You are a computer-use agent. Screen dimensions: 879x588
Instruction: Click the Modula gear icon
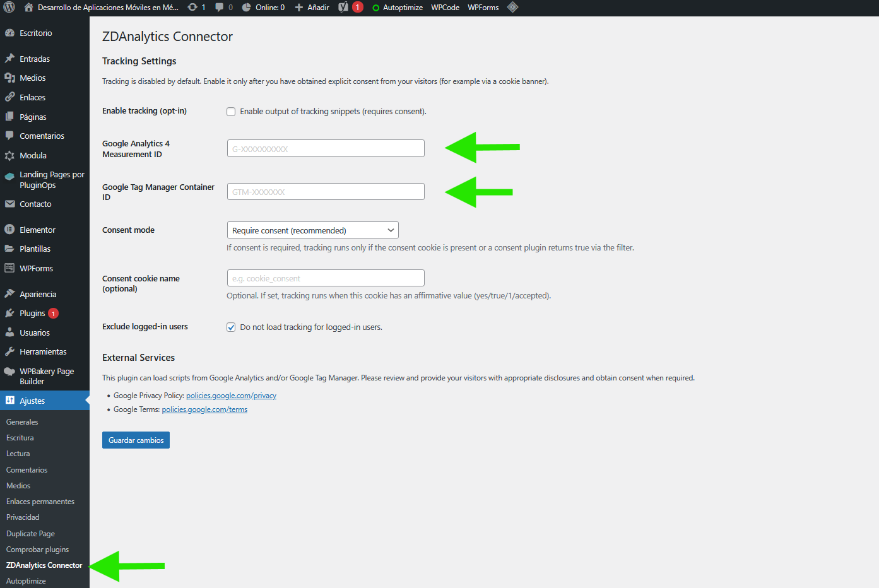click(9, 155)
